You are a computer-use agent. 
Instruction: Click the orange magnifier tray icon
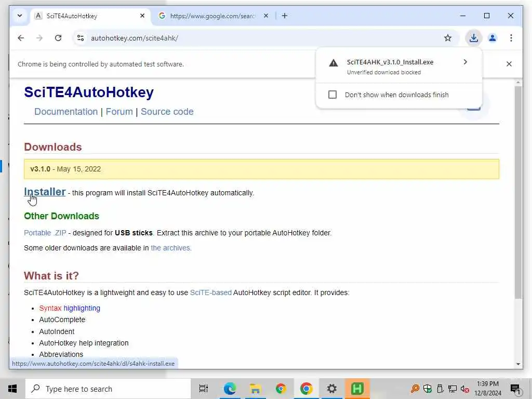[x=415, y=389]
